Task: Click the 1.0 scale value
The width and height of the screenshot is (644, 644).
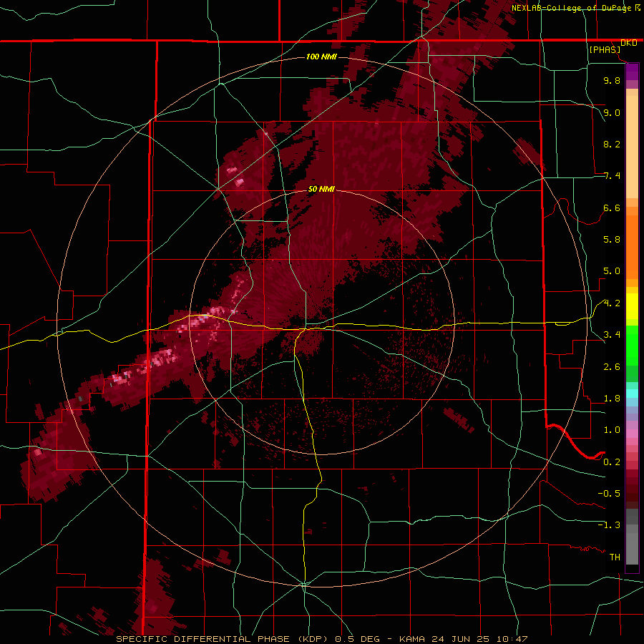Action: coord(612,430)
